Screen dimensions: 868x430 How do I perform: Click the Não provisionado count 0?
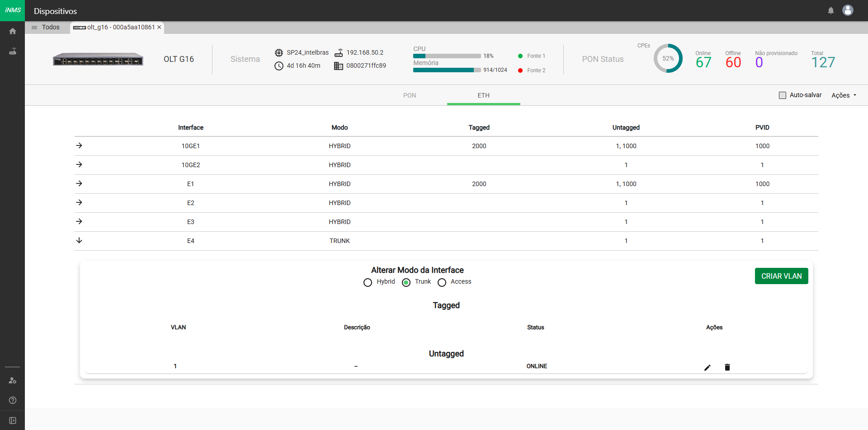(x=759, y=62)
